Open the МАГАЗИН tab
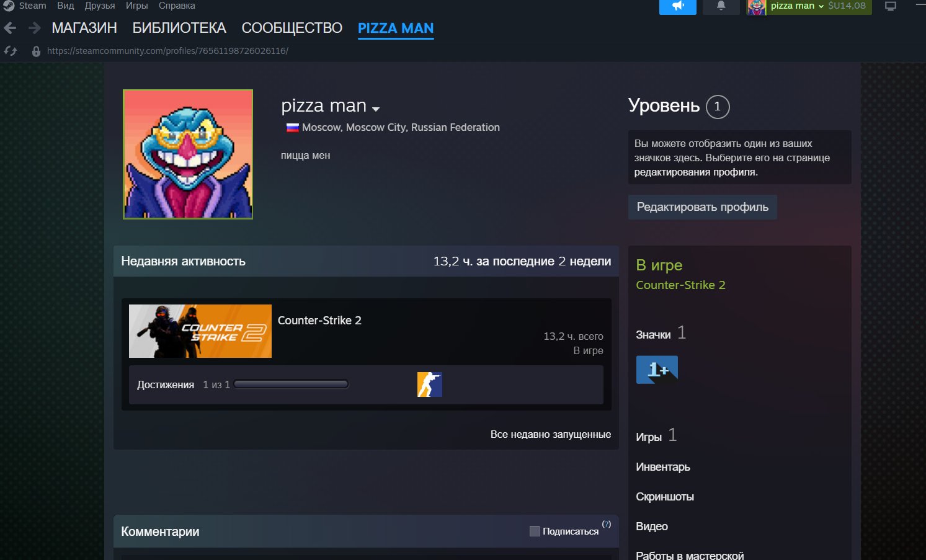926x560 pixels. [x=84, y=28]
